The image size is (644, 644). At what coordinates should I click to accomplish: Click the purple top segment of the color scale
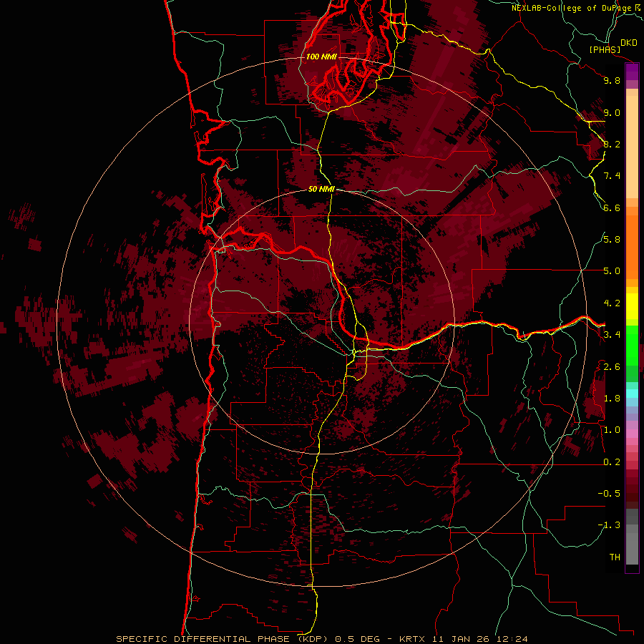coord(632,72)
